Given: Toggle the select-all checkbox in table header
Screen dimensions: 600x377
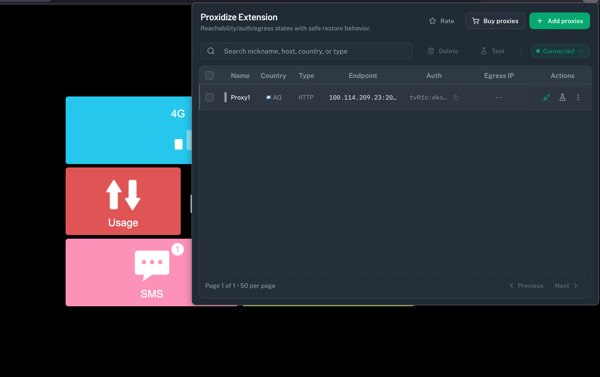Looking at the screenshot, I should 209,75.
